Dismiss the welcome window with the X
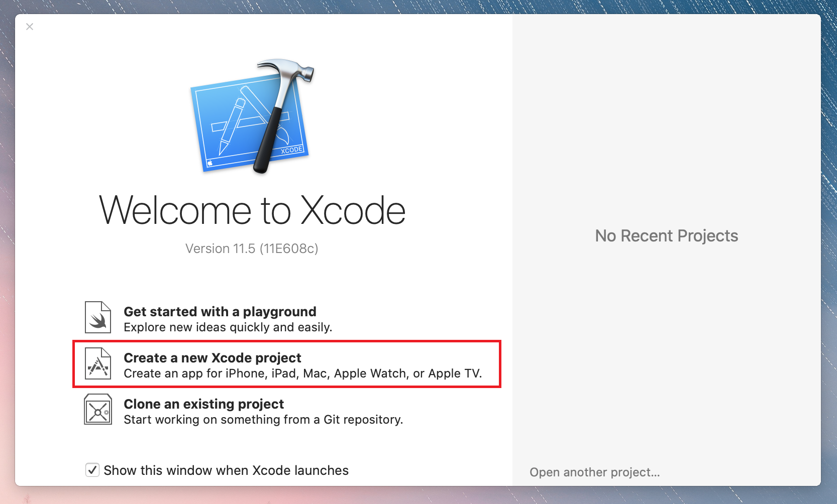Image resolution: width=837 pixels, height=504 pixels. [x=29, y=27]
